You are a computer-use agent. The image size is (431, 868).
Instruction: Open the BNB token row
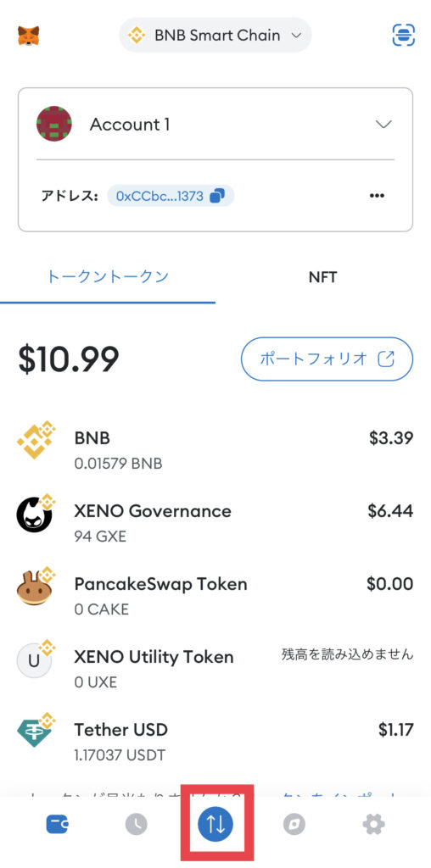[x=215, y=450]
